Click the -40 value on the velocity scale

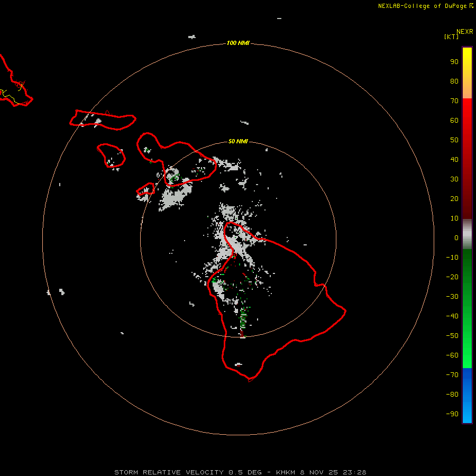click(452, 316)
